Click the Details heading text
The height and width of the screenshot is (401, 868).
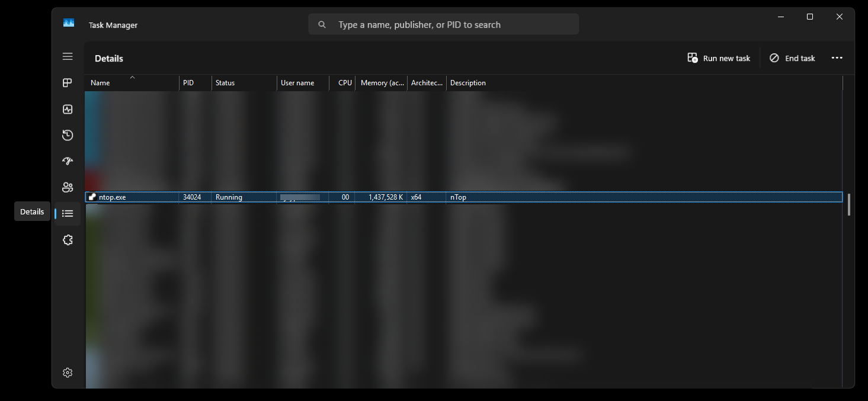(109, 59)
